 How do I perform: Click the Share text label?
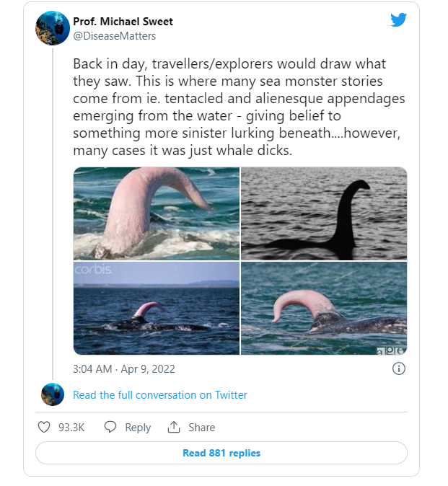[201, 427]
